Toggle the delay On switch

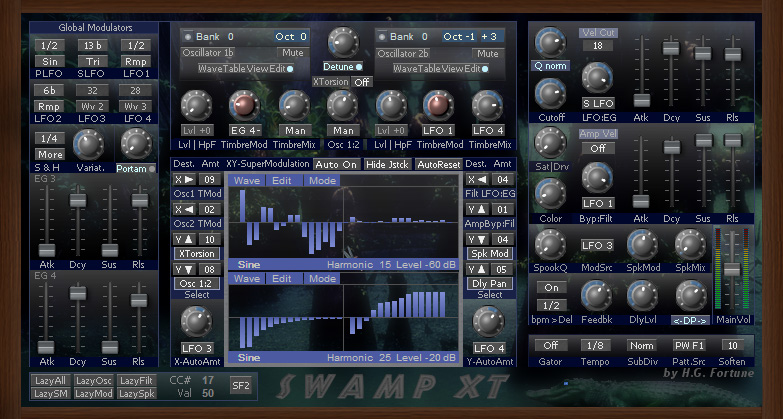tap(552, 288)
